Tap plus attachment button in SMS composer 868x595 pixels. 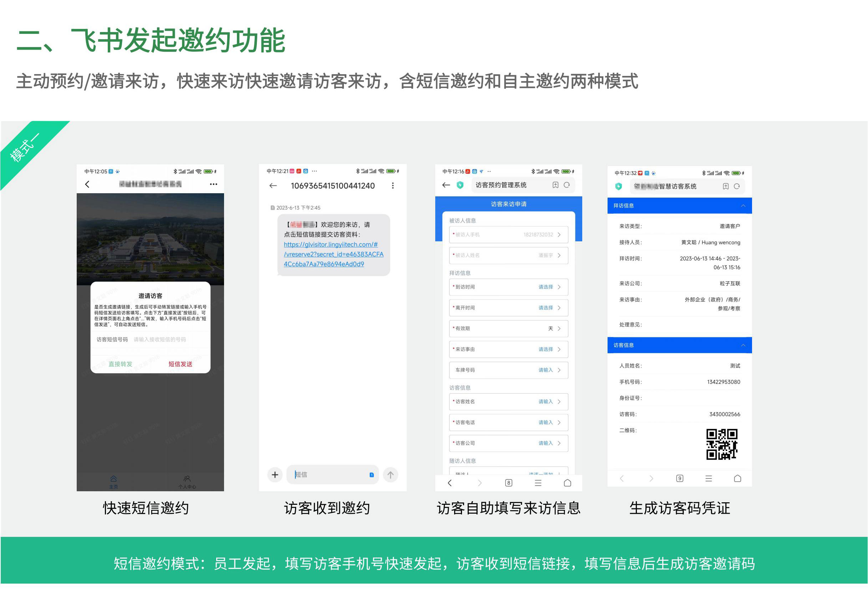pos(275,475)
